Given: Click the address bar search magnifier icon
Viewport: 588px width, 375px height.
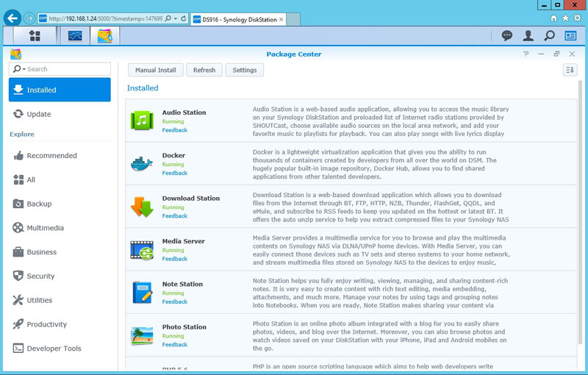Looking at the screenshot, I should 168,18.
